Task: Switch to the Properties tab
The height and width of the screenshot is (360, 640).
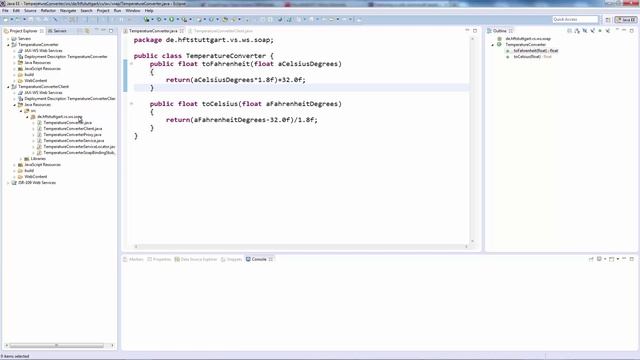Action: pyautogui.click(x=159, y=259)
